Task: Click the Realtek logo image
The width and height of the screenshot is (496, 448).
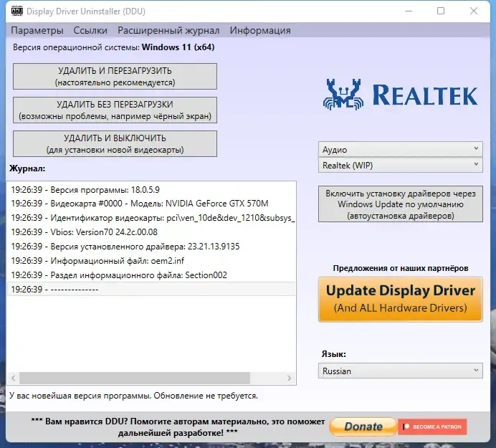Action: pyautogui.click(x=400, y=95)
